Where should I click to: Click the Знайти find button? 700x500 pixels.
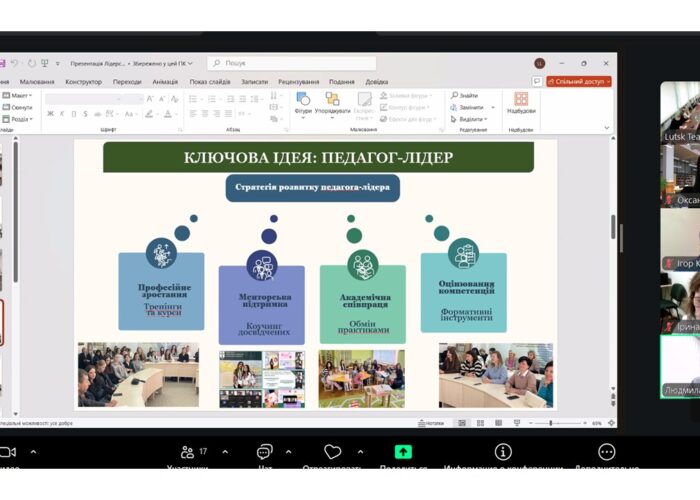465,95
